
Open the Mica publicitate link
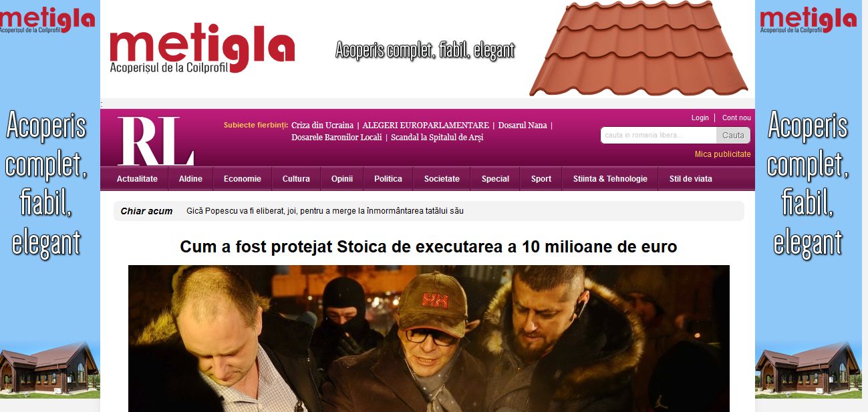click(x=723, y=154)
